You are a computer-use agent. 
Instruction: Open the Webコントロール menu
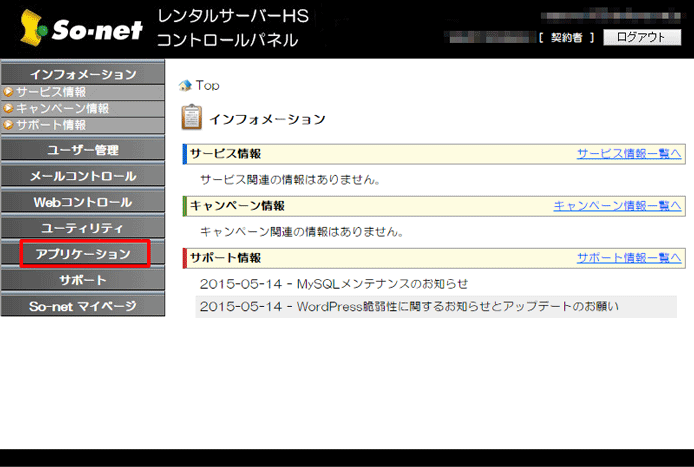[83, 202]
